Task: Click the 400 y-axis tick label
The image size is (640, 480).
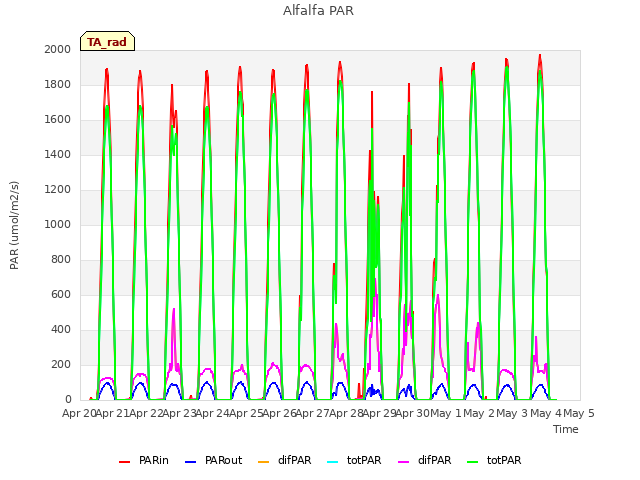Action: click(x=61, y=329)
